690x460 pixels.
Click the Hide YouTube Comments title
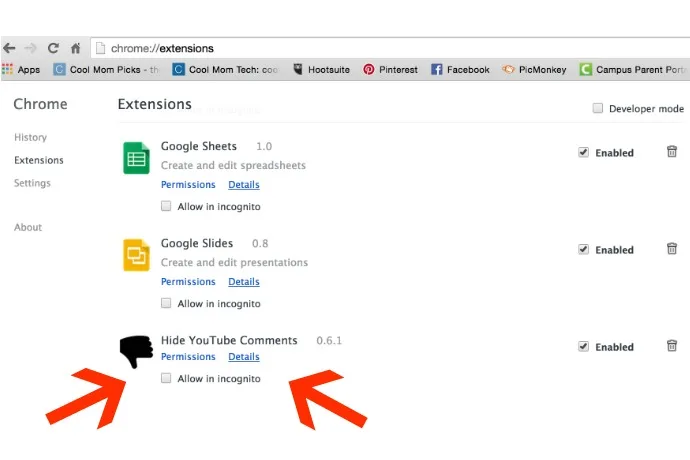(x=229, y=340)
